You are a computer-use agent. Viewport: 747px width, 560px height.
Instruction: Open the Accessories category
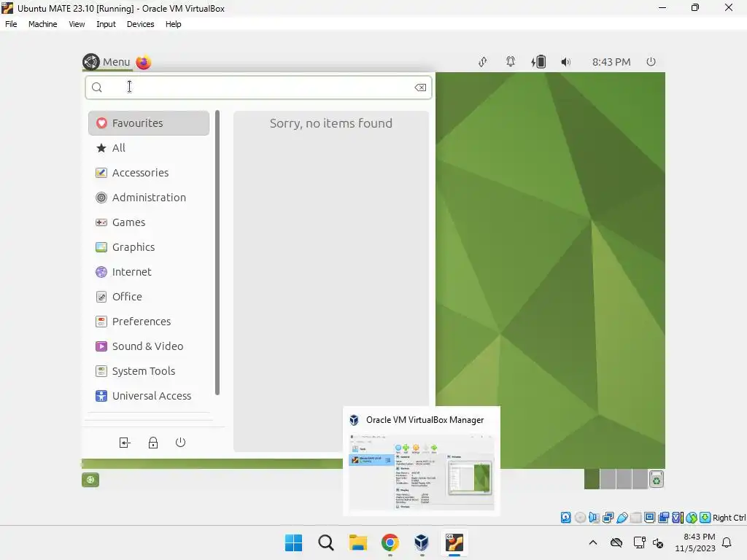[x=149, y=172]
